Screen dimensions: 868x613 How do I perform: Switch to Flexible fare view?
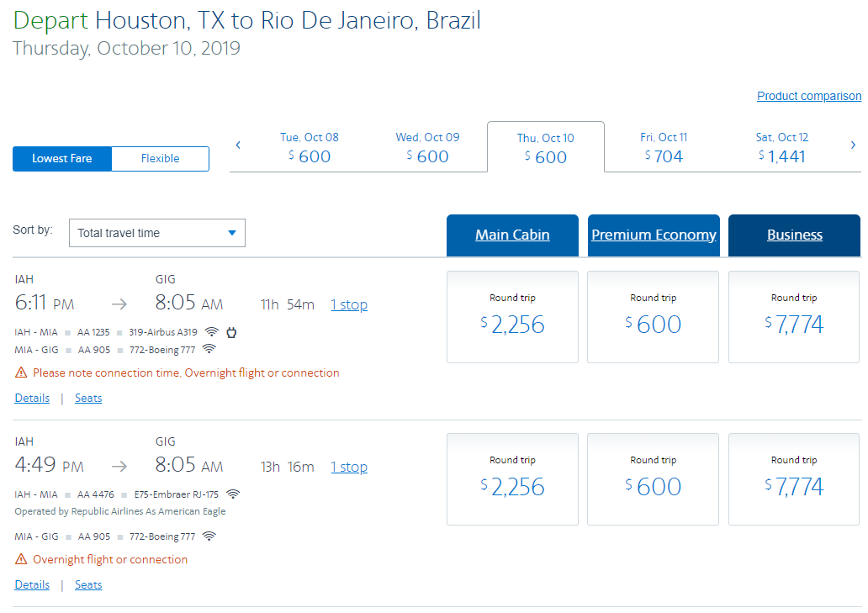pos(160,159)
